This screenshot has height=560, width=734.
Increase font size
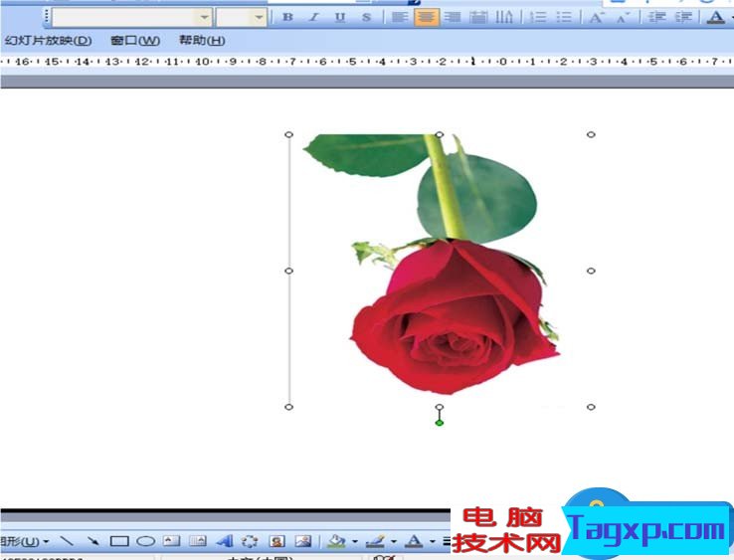pyautogui.click(x=597, y=17)
